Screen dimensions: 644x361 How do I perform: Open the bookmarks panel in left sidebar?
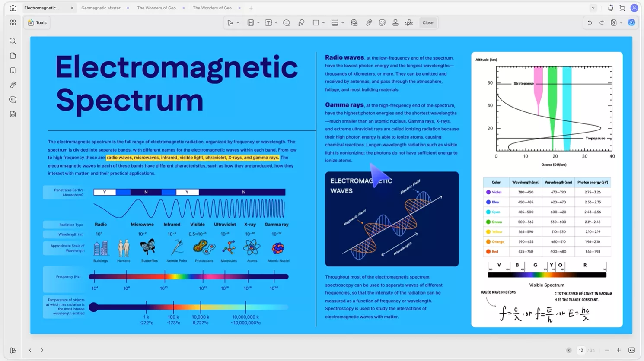[13, 70]
